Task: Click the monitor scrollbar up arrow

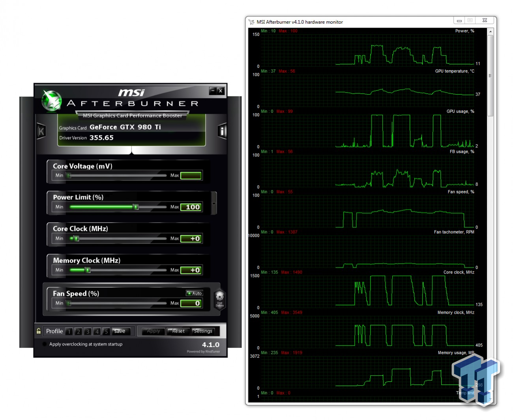Action: click(x=491, y=31)
